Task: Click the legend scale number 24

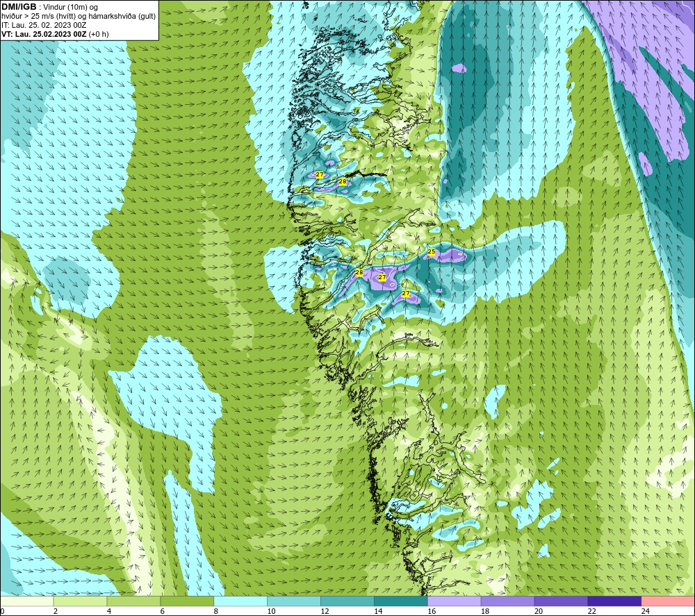Action: [646, 611]
